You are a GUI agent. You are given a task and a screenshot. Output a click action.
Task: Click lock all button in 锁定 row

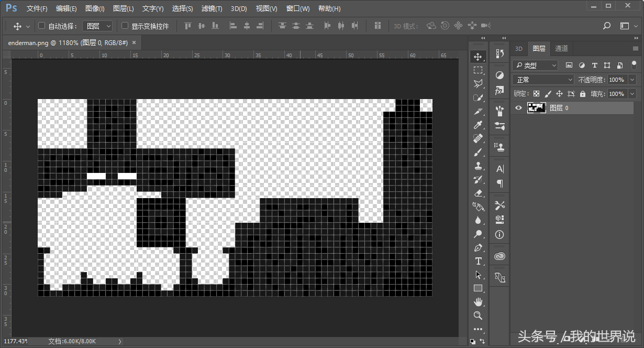(582, 94)
